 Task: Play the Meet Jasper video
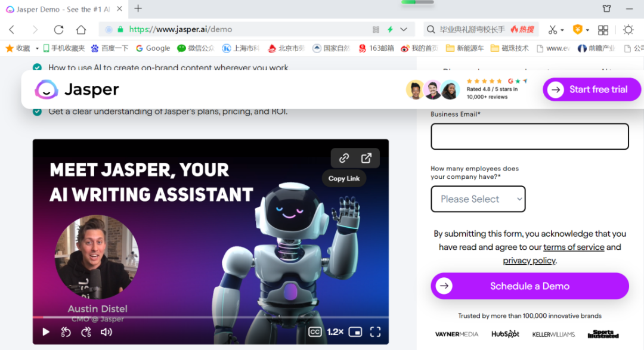[45, 332]
